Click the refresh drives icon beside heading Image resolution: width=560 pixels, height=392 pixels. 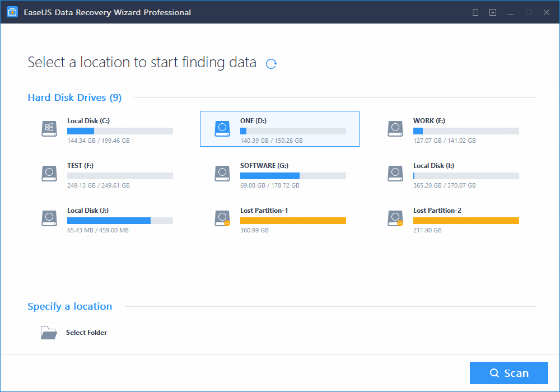tap(271, 64)
